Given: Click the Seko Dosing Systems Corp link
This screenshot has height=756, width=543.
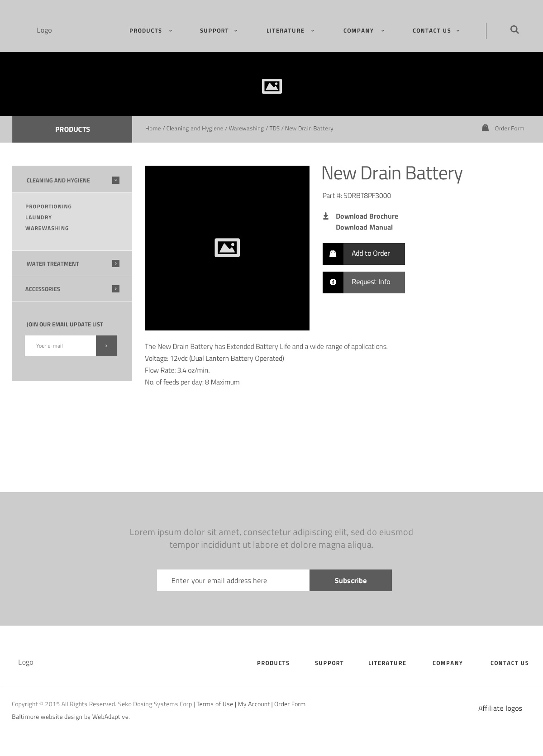Looking at the screenshot, I should pyautogui.click(x=155, y=704).
